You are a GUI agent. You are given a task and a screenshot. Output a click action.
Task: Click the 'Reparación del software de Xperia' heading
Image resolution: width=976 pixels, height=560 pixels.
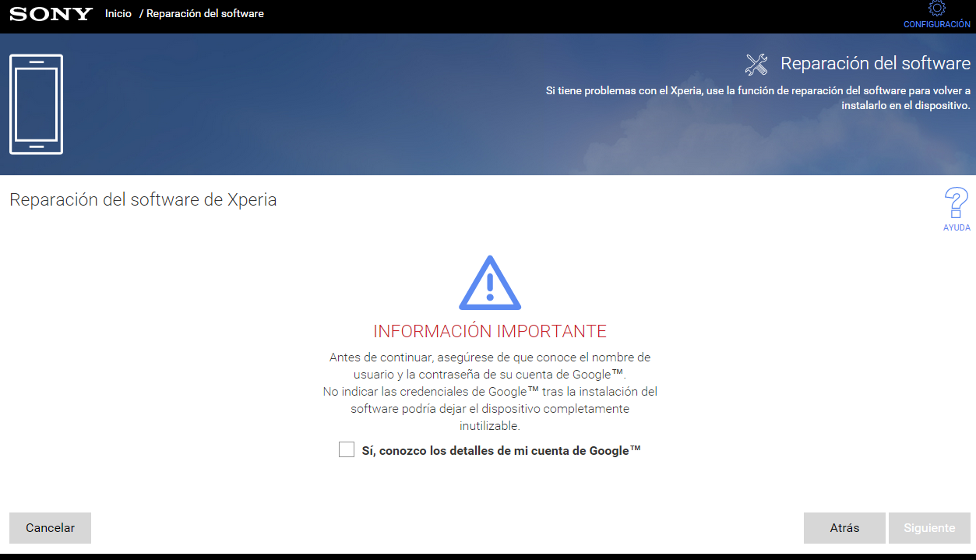pyautogui.click(x=143, y=200)
